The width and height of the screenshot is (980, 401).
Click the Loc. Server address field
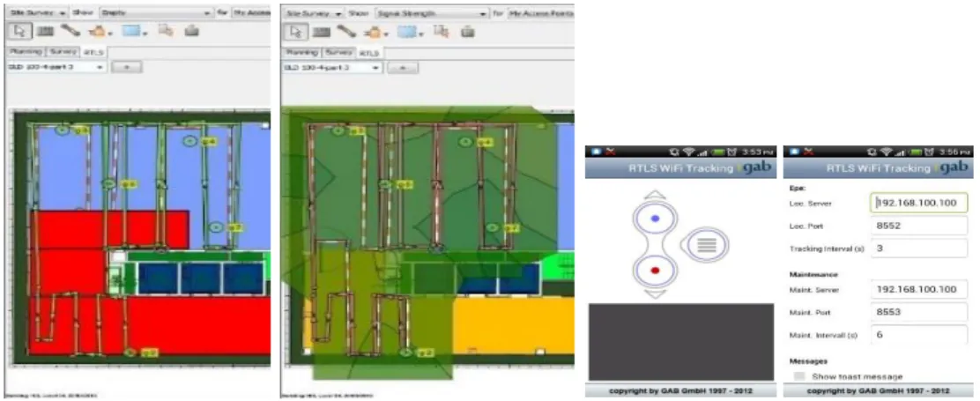pos(918,203)
